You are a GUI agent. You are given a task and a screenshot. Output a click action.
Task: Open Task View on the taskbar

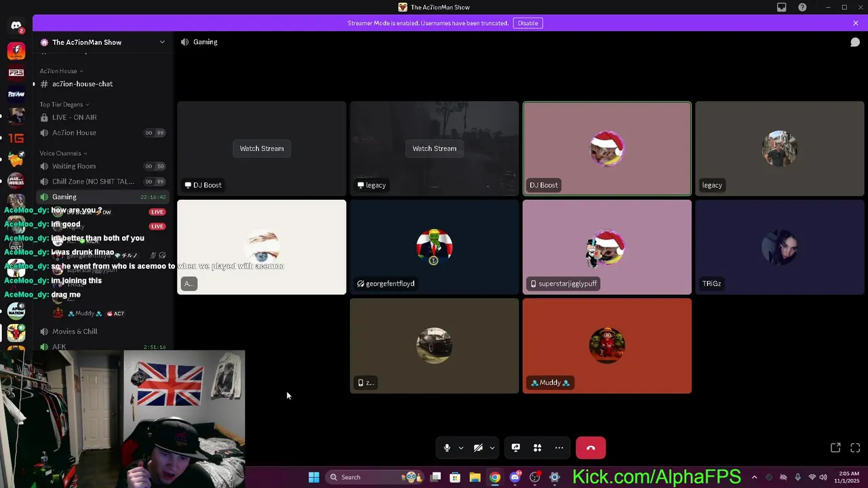435,477
